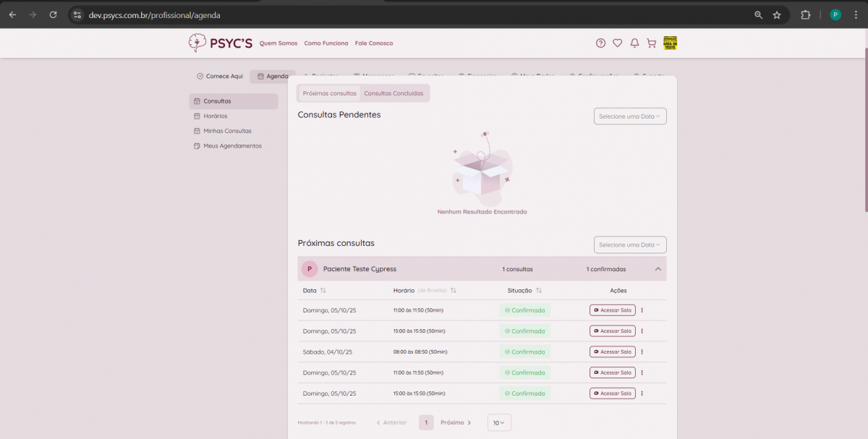This screenshot has height=439, width=868.
Task: Open the 10 per page dropdown
Action: pyautogui.click(x=499, y=422)
